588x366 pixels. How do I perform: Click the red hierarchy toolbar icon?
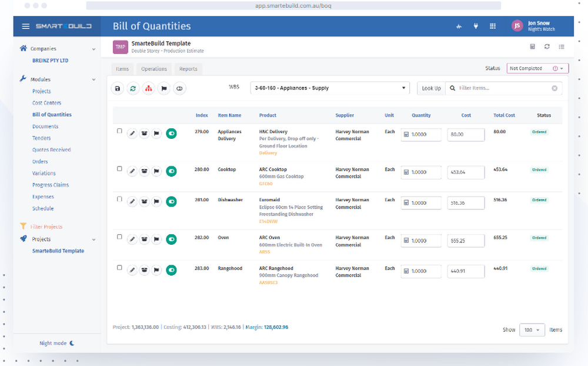tap(149, 89)
